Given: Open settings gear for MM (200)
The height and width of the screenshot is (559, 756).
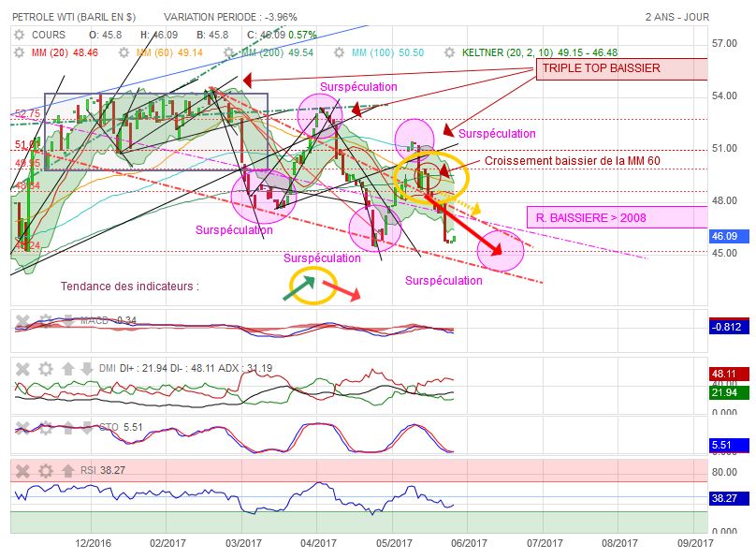Looking at the screenshot, I should [x=229, y=52].
